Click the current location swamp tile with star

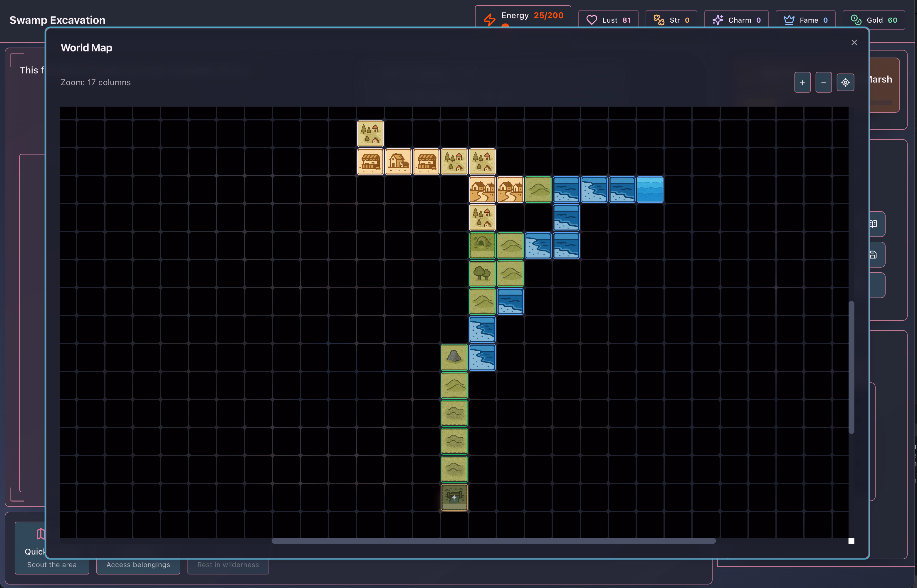[x=454, y=497]
